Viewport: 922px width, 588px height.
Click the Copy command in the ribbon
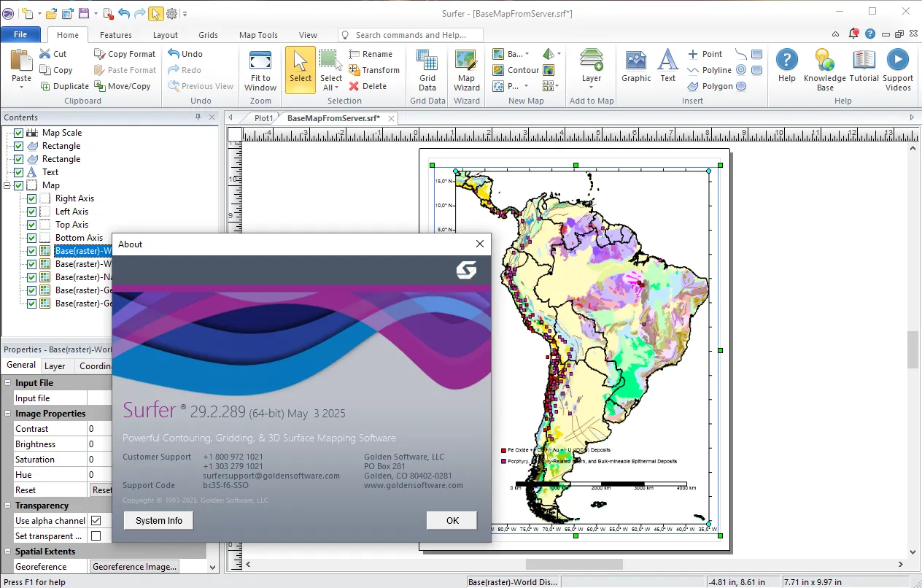coord(55,70)
